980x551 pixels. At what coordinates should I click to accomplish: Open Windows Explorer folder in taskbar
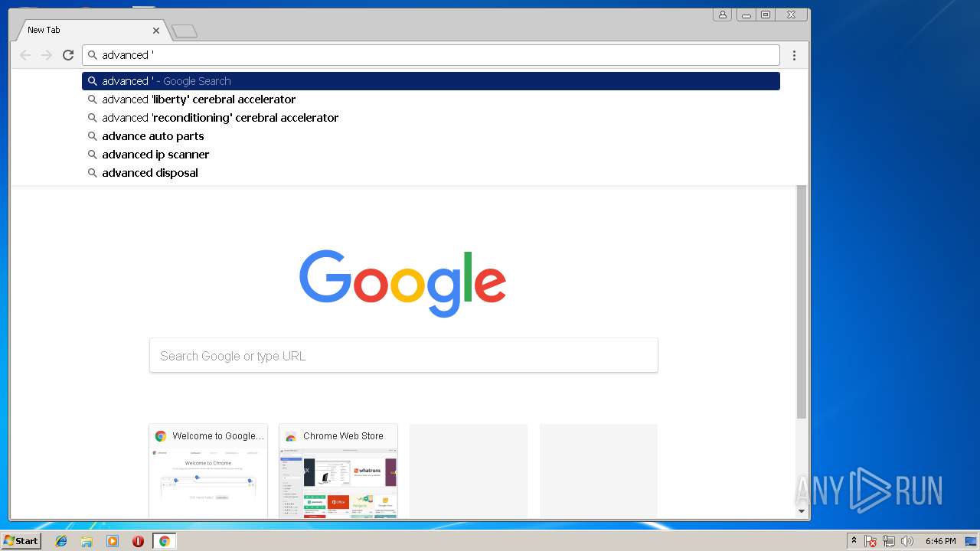87,541
